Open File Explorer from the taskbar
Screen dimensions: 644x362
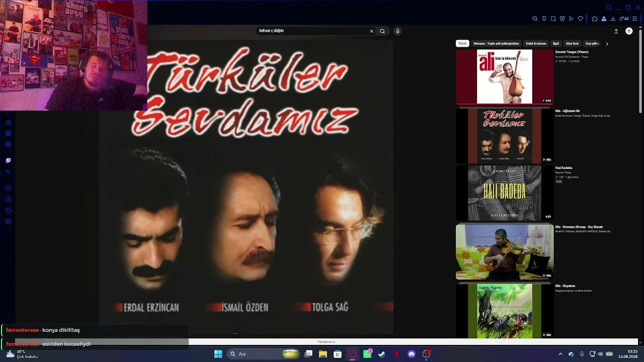click(323, 354)
